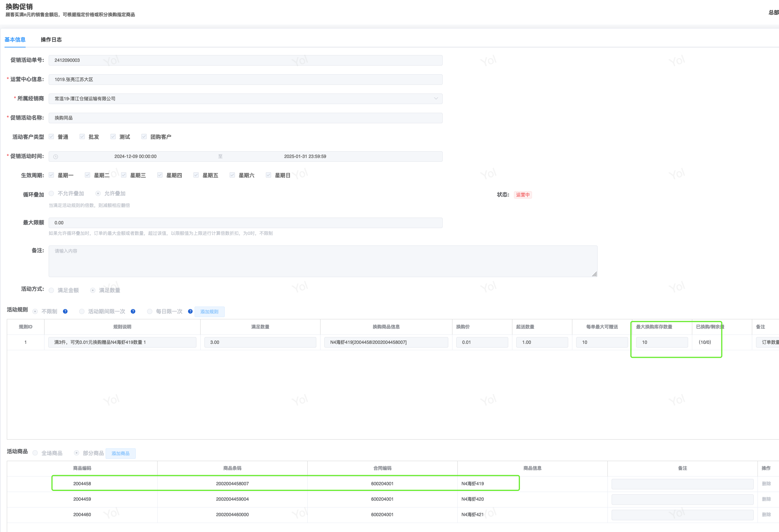Click 删除 for the N4海虾420 row

coord(766,499)
